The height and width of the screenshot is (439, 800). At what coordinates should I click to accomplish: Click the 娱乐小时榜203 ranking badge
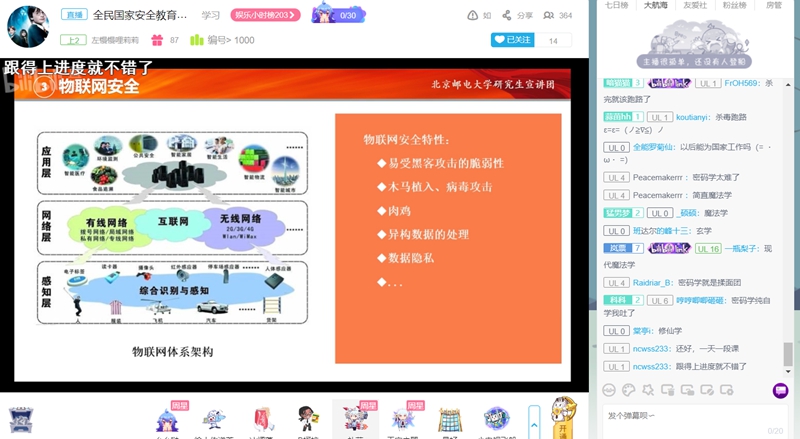pos(264,15)
